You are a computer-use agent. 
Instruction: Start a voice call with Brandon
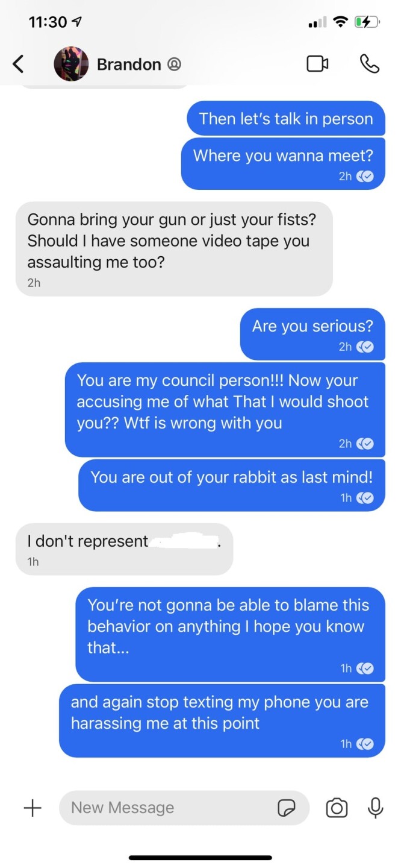tap(369, 63)
